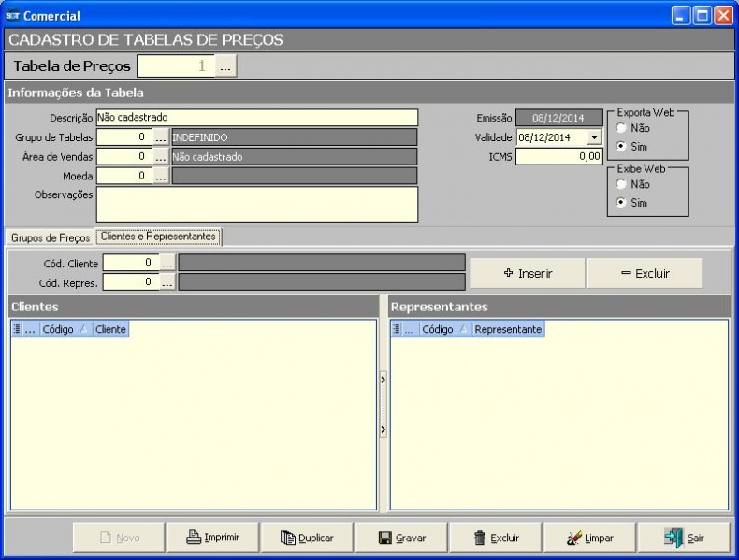The width and height of the screenshot is (739, 560).
Task: Open the Clientes grid selector icon
Action: [17, 330]
